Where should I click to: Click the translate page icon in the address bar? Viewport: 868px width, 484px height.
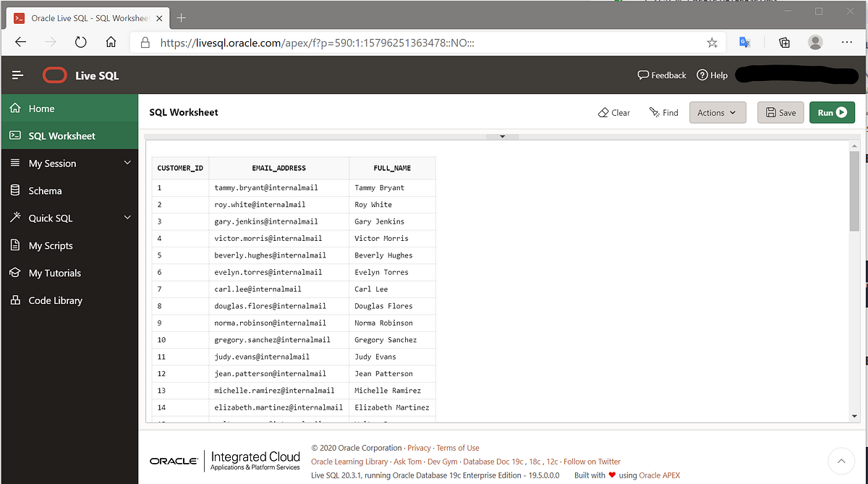[x=744, y=43]
